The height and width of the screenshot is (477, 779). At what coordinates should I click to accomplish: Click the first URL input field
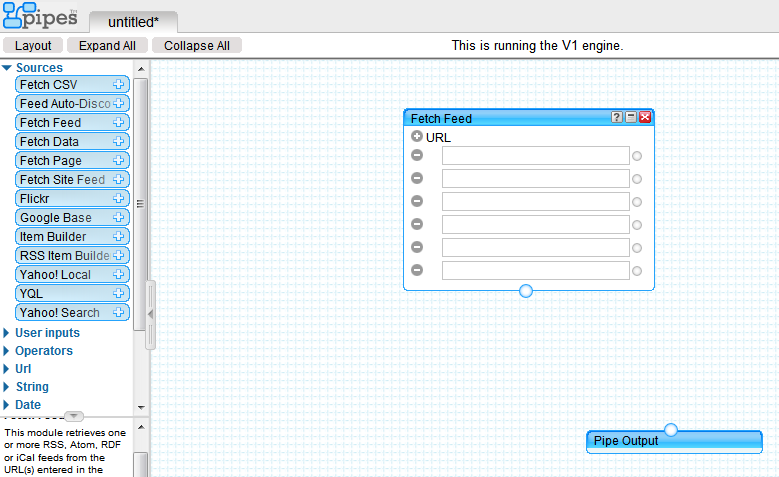(536, 156)
